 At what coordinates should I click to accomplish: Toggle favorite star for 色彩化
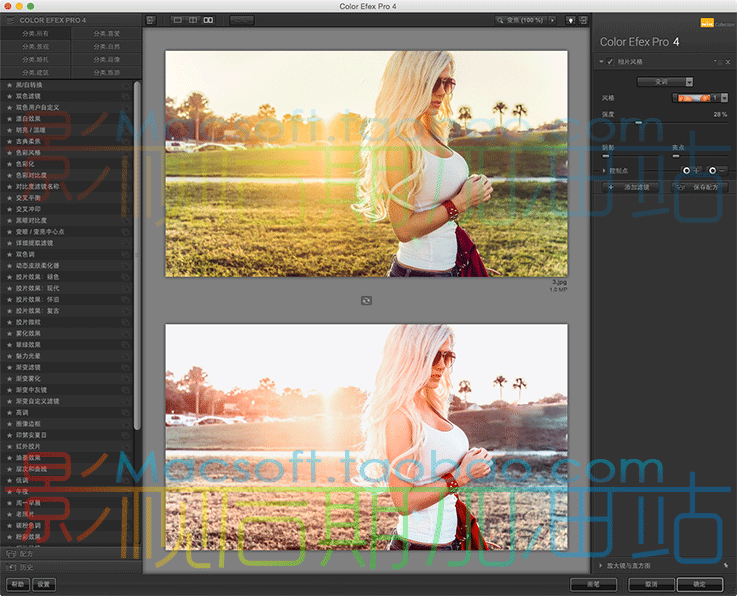click(9, 164)
